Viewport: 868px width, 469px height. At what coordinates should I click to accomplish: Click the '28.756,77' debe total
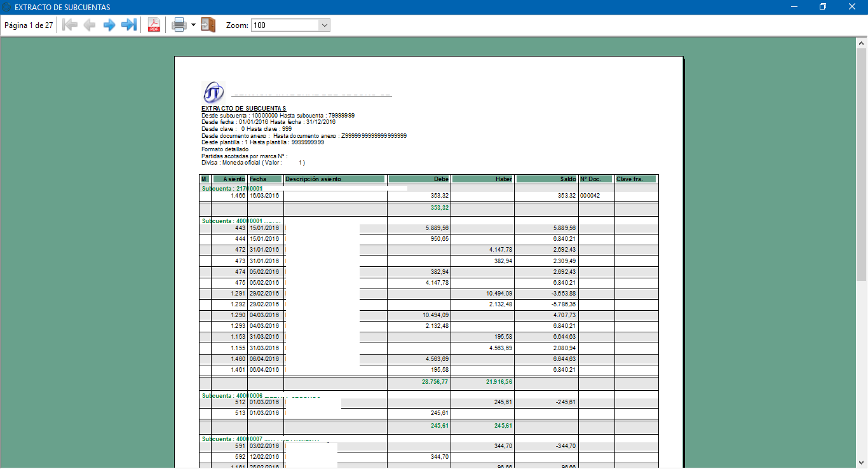(435, 382)
